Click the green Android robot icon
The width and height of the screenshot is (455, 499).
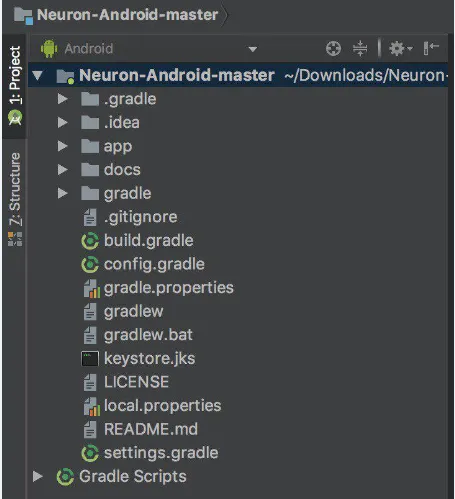[49, 49]
